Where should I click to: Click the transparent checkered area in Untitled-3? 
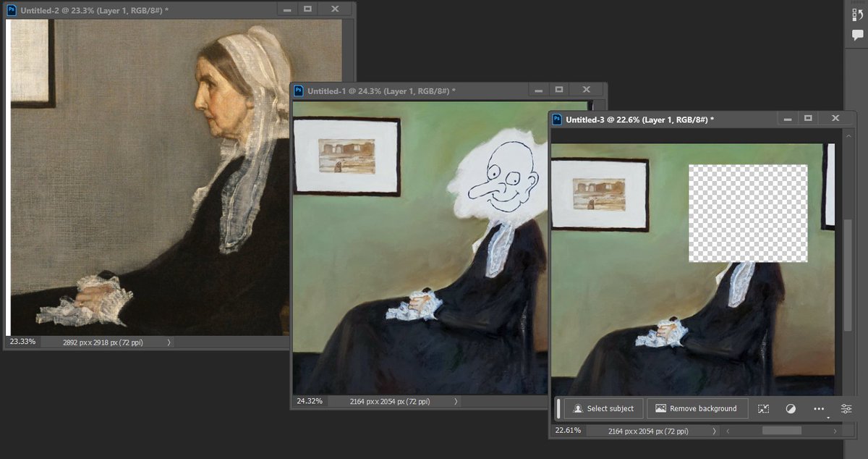[748, 214]
